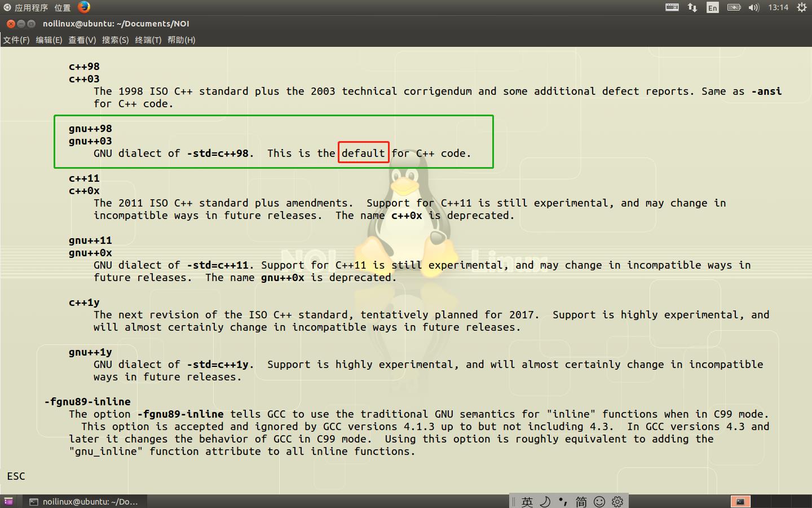
Task: Click the IME bar drag handle
Action: pyautogui.click(x=514, y=501)
